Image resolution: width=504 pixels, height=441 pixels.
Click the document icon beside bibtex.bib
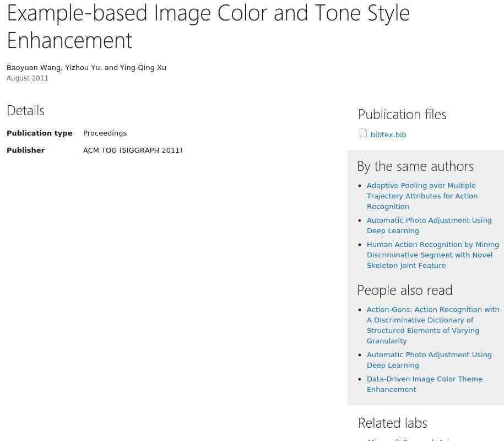tap(363, 133)
